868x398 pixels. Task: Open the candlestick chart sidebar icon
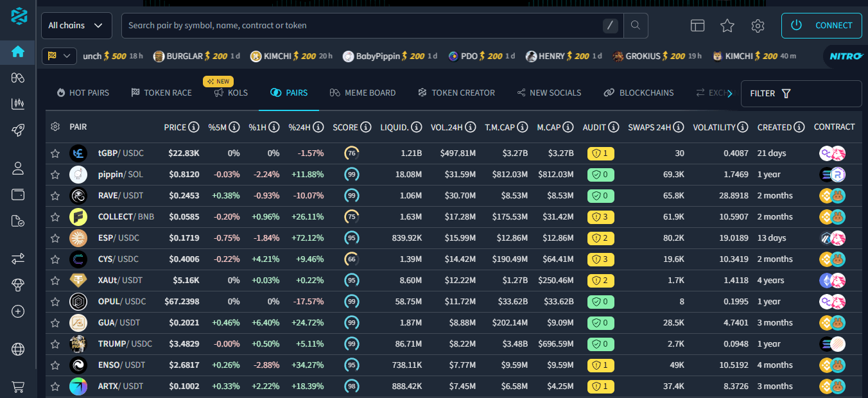click(x=18, y=103)
